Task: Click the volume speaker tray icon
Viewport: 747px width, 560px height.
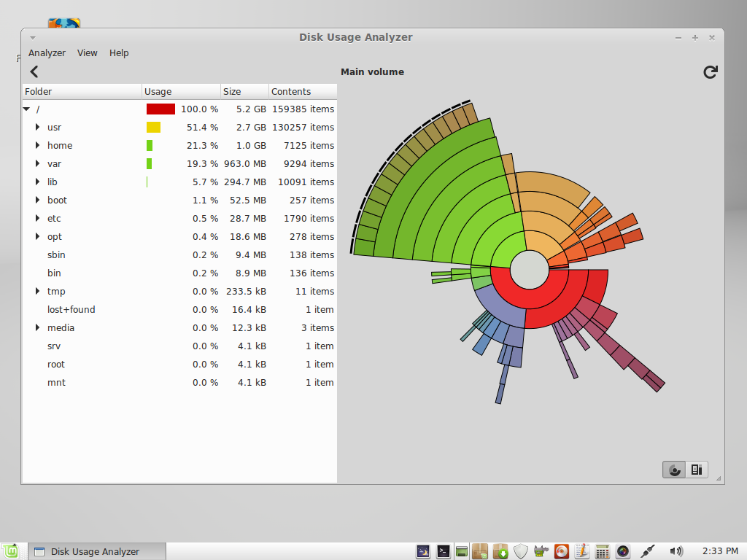Action: [x=676, y=551]
